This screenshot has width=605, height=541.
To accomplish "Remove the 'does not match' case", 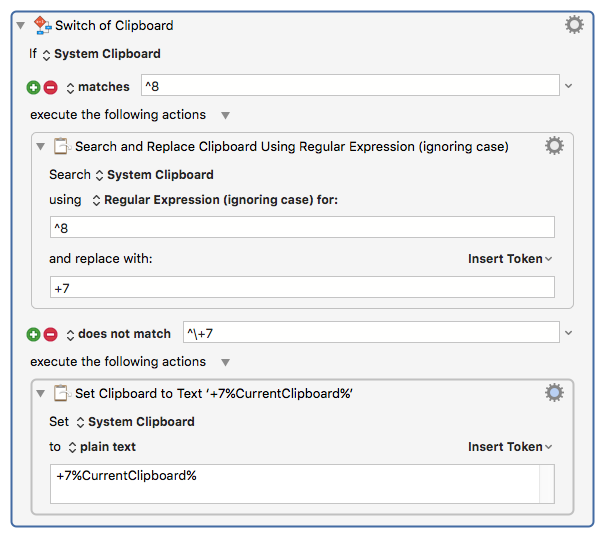I will tap(51, 334).
